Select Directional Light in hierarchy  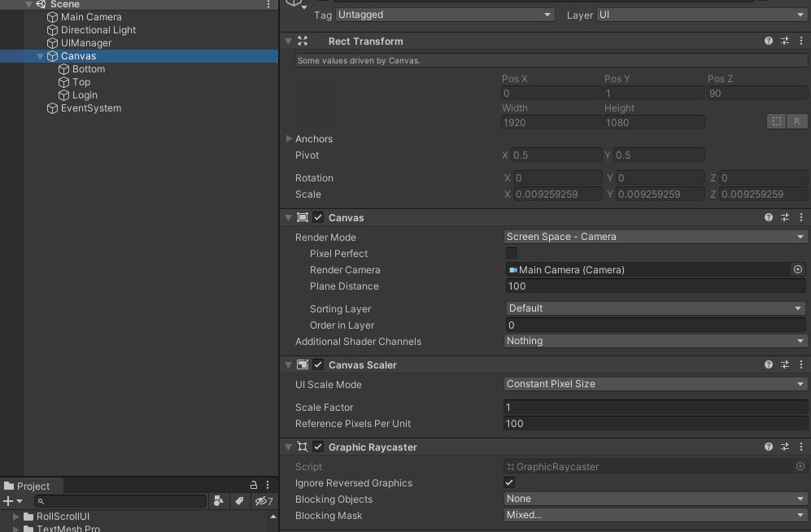(98, 30)
